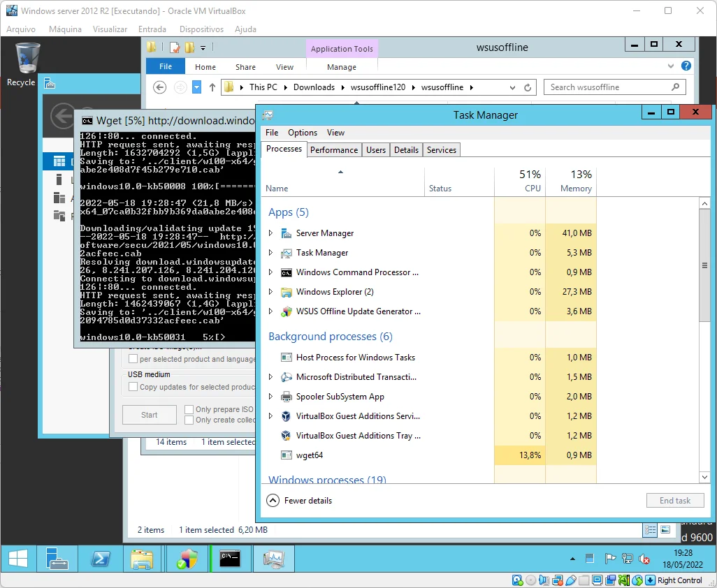Open VirtualBox Dispositivos menu
This screenshot has width=717, height=588.
[x=201, y=29]
